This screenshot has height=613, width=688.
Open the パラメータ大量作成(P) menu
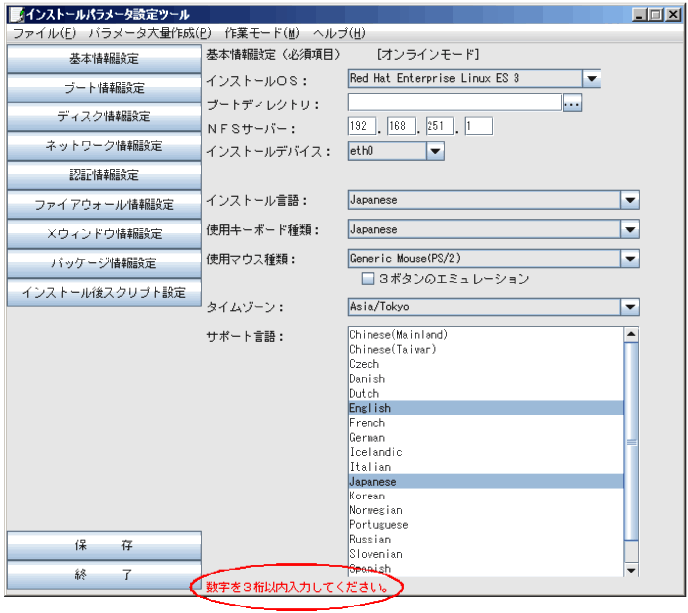tap(150, 33)
